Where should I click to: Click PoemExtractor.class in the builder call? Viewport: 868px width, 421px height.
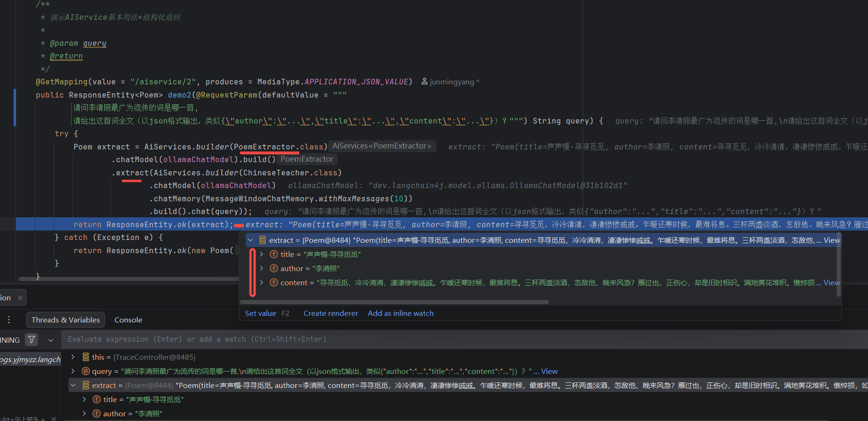(278, 147)
